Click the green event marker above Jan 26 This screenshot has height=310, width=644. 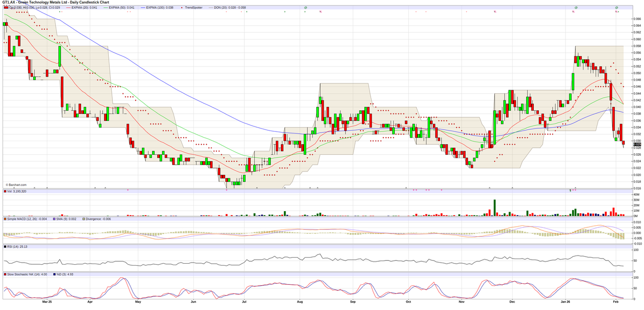point(576,8)
